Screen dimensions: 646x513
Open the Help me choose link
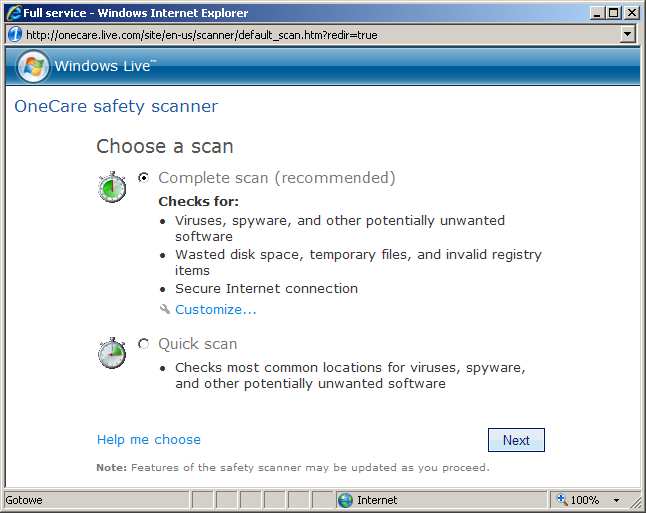click(149, 440)
